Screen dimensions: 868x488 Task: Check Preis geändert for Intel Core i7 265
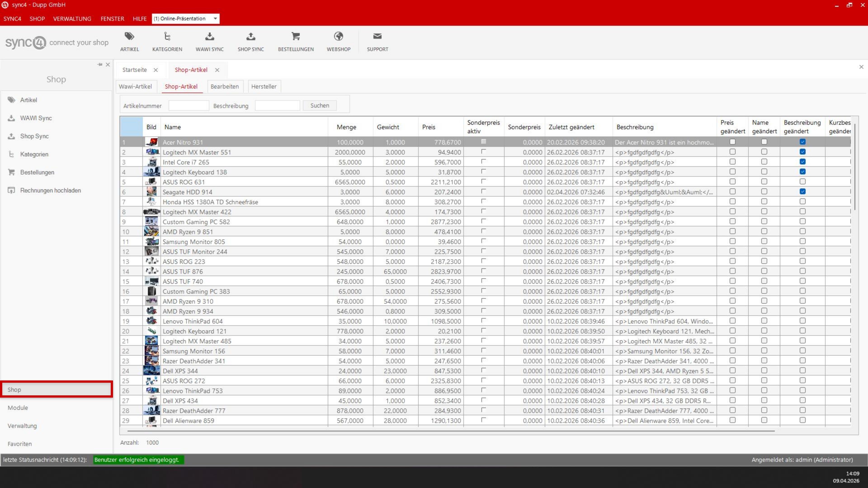tap(732, 162)
